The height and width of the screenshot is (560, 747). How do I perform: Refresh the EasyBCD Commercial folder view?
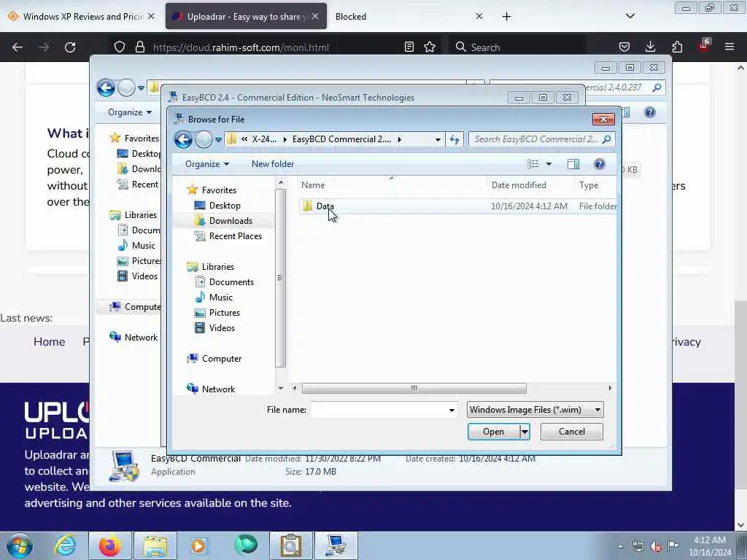pyautogui.click(x=454, y=139)
